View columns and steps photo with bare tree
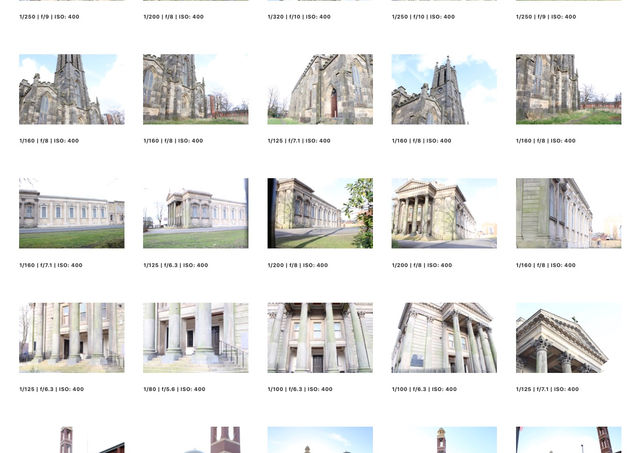 click(x=71, y=338)
